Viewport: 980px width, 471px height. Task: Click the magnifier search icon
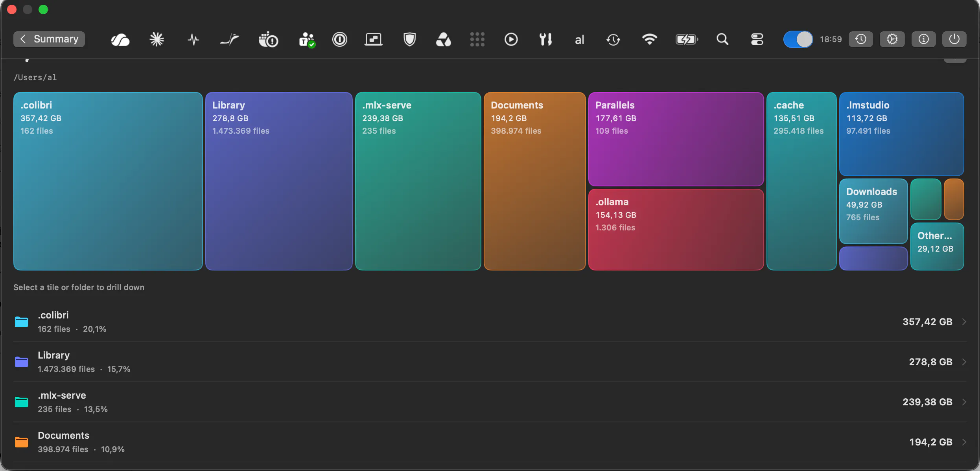pos(722,39)
